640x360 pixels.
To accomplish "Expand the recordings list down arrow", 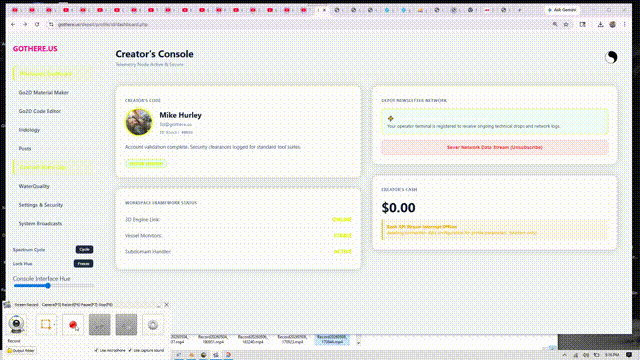I will (x=358, y=343).
